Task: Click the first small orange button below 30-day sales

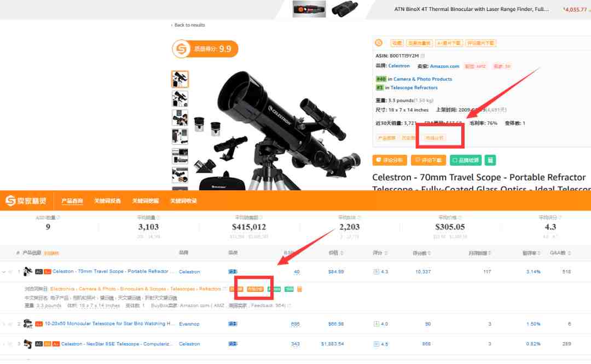Action: (x=387, y=138)
